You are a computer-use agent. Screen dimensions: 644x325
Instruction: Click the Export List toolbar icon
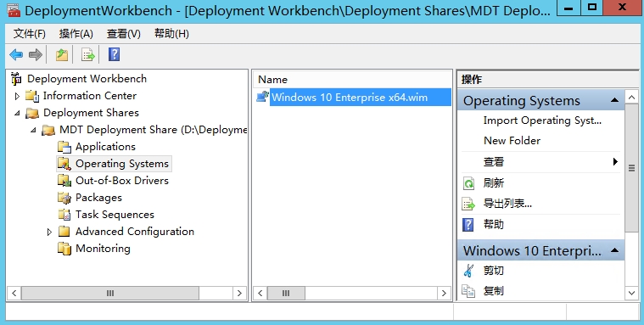(88, 54)
